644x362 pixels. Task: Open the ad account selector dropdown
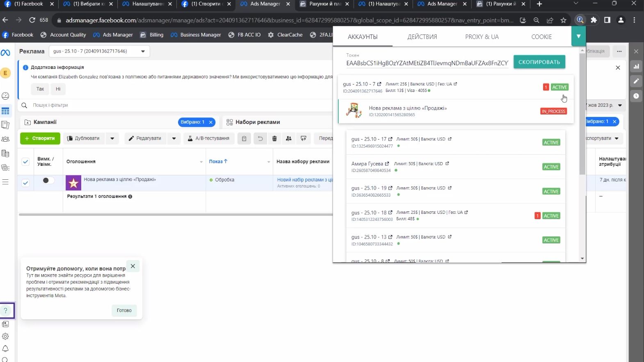(x=99, y=51)
